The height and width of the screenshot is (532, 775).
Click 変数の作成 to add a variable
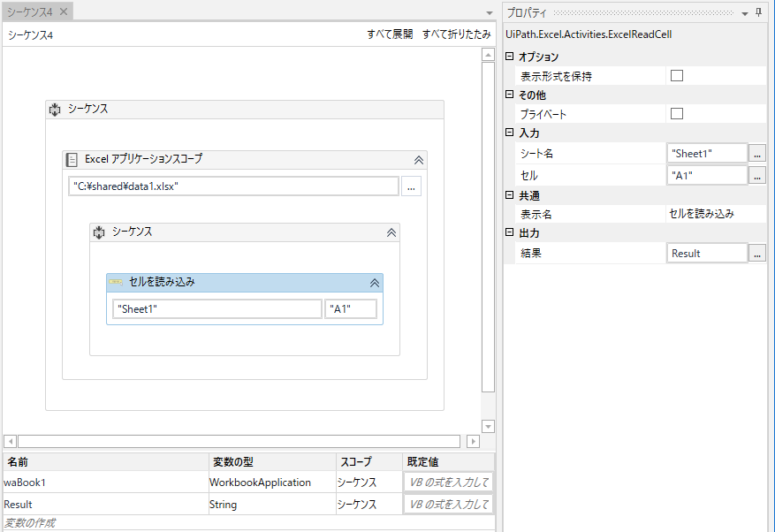click(x=30, y=522)
